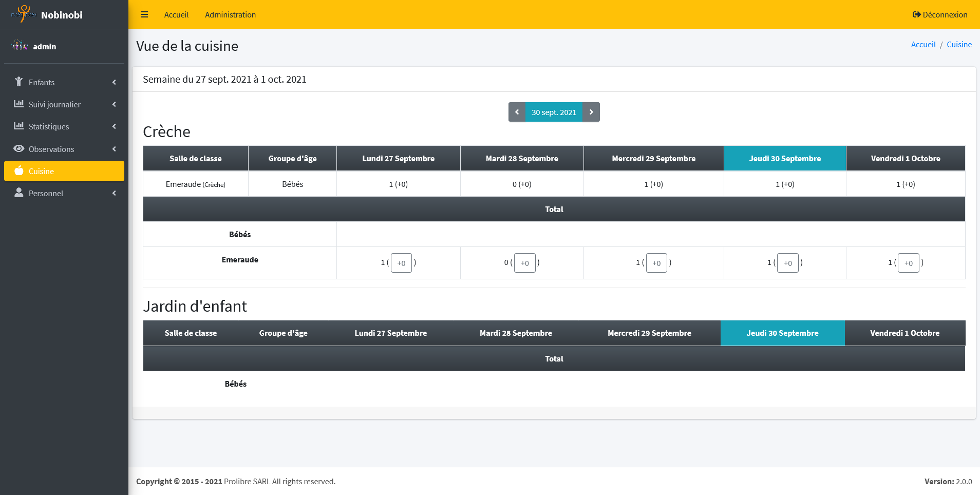Image resolution: width=980 pixels, height=495 pixels.
Task: Click Emeraude Jeudi +0 input field
Action: pos(788,263)
